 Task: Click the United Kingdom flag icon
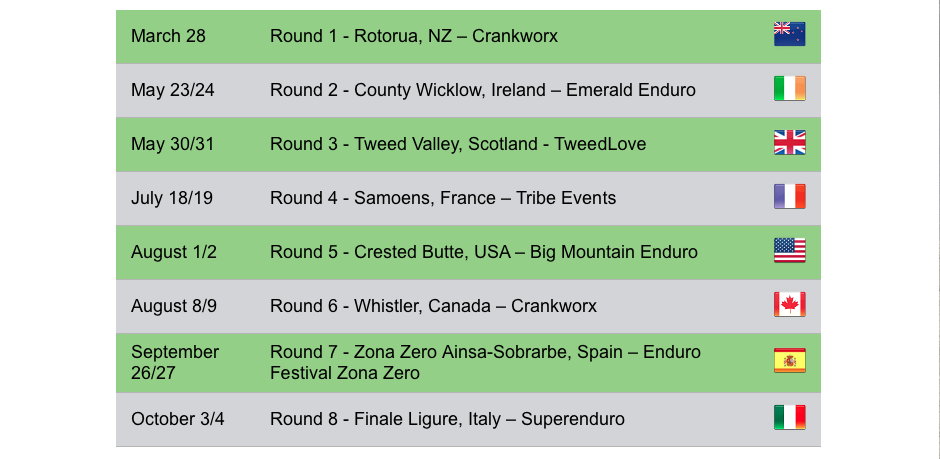point(789,143)
